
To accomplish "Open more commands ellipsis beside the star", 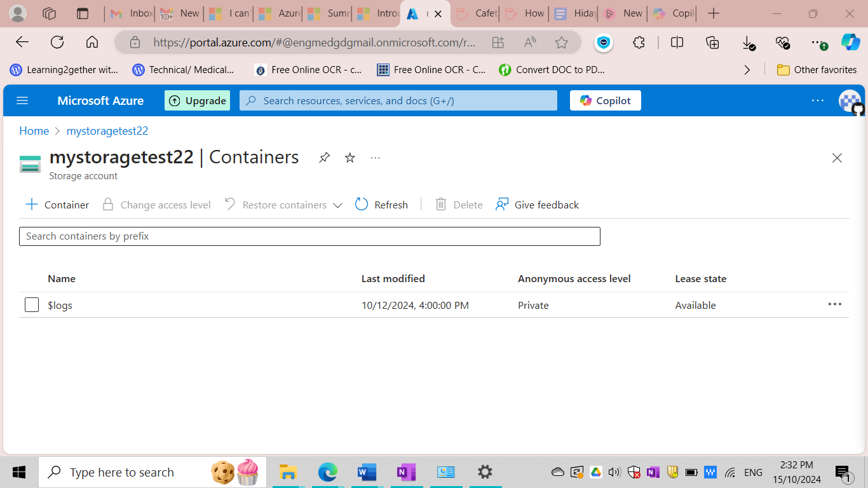I will tap(375, 158).
